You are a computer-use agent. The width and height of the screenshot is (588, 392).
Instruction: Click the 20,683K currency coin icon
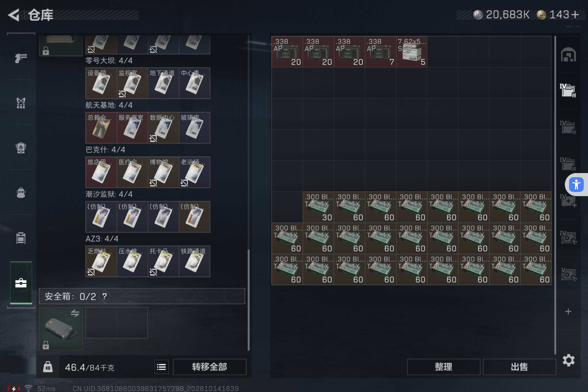tap(478, 14)
